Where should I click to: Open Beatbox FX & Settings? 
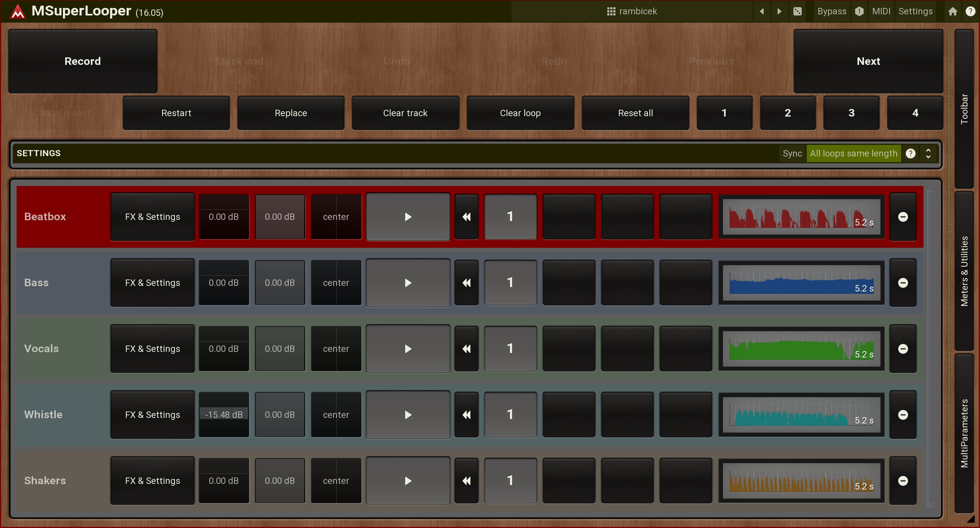[x=153, y=216]
